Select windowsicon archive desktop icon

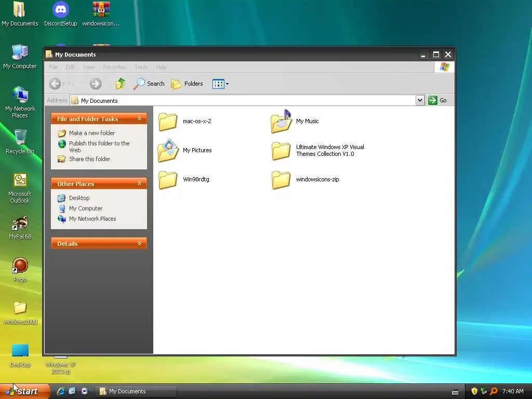[x=101, y=14]
